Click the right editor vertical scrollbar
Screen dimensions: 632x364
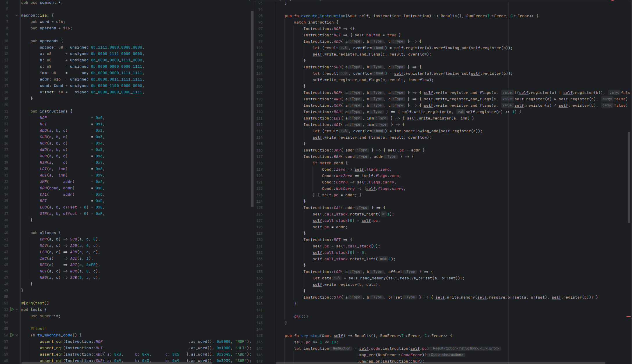(x=629, y=177)
